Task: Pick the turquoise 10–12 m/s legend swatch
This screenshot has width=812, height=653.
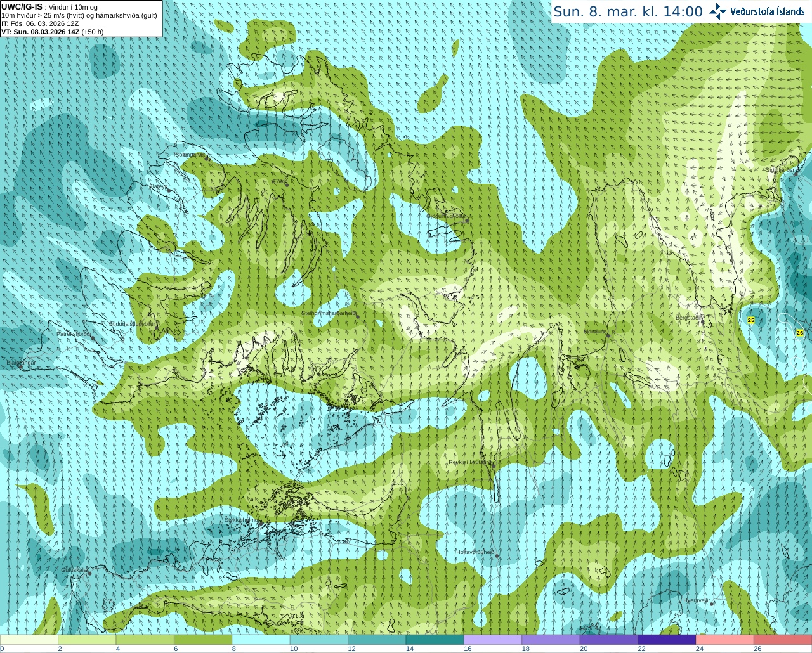Action: coord(319,640)
